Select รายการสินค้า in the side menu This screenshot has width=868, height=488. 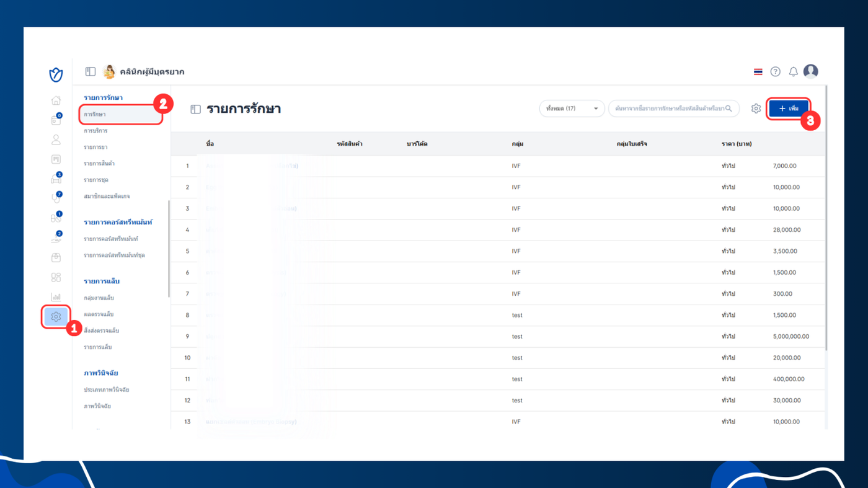coord(99,164)
